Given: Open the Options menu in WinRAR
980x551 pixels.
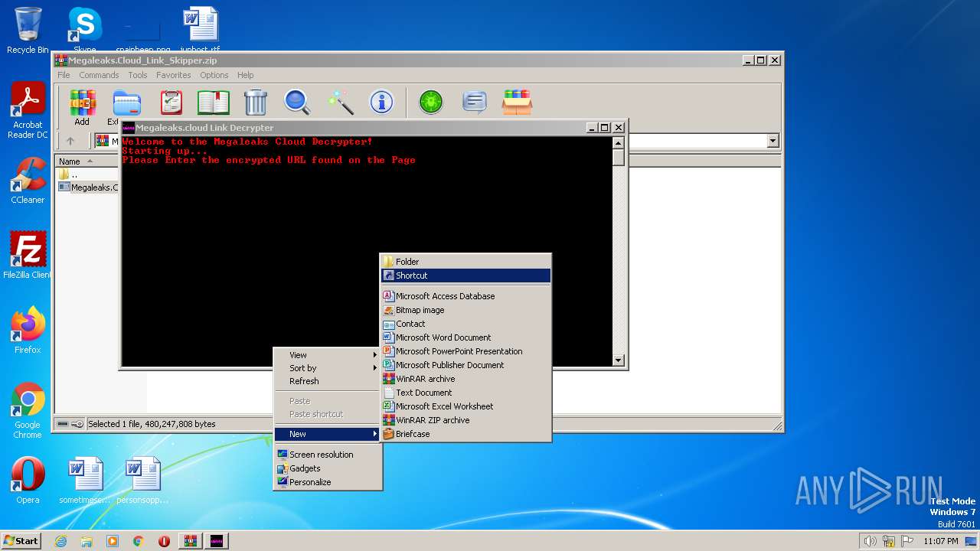Looking at the screenshot, I should pos(214,75).
